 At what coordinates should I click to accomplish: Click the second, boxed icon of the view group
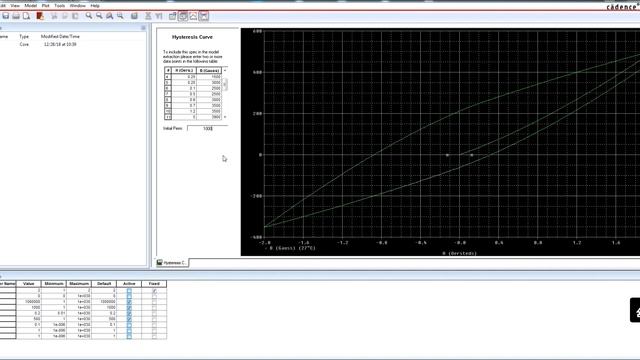click(183, 16)
